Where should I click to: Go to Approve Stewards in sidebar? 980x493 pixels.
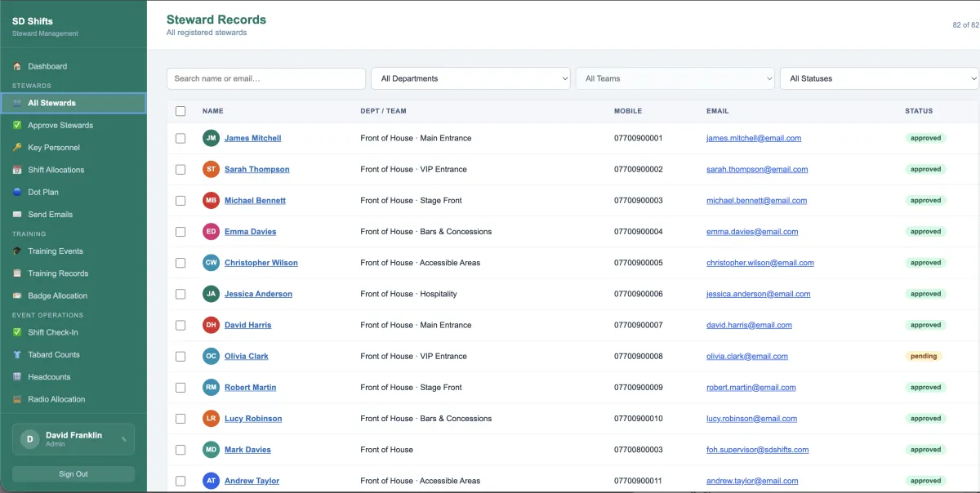click(x=60, y=126)
